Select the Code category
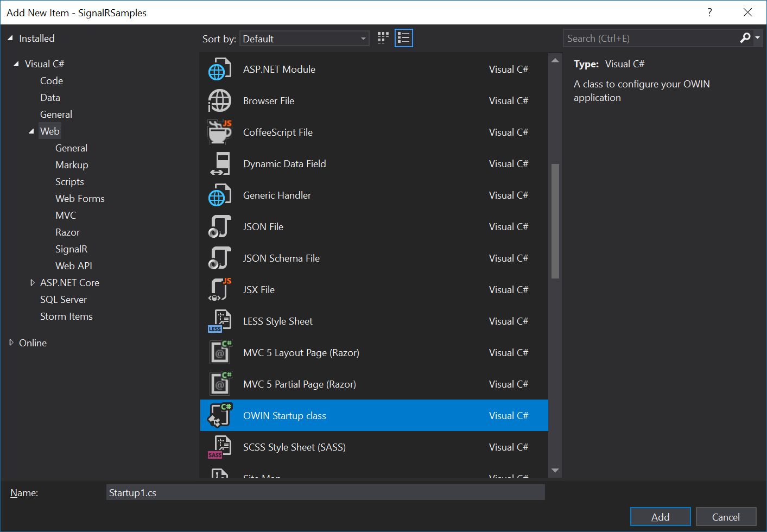The image size is (767, 532). click(52, 81)
